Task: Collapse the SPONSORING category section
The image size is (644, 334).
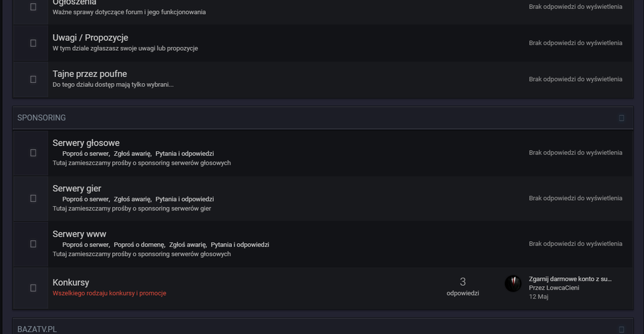Action: (x=621, y=118)
